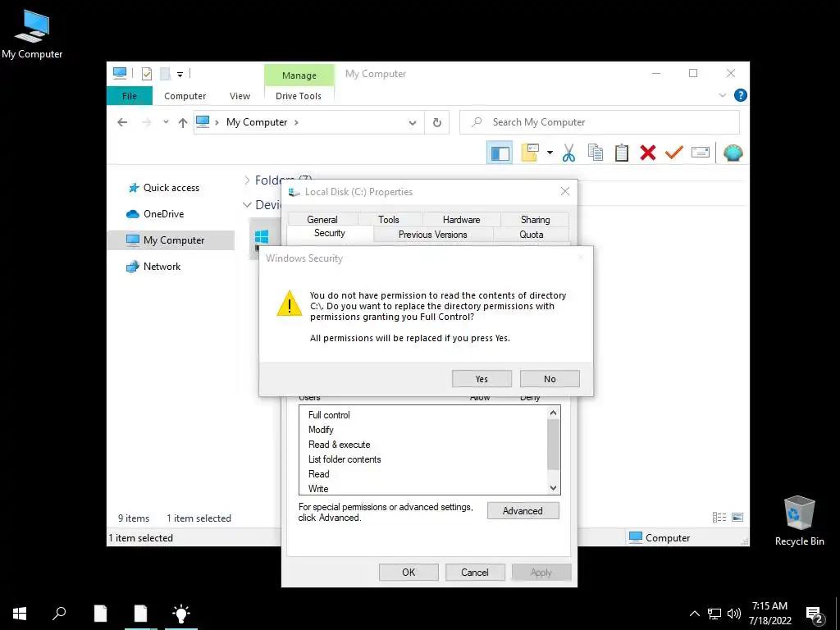The image size is (840, 630).
Task: Switch to details view icon in status bar
Action: pos(719,517)
